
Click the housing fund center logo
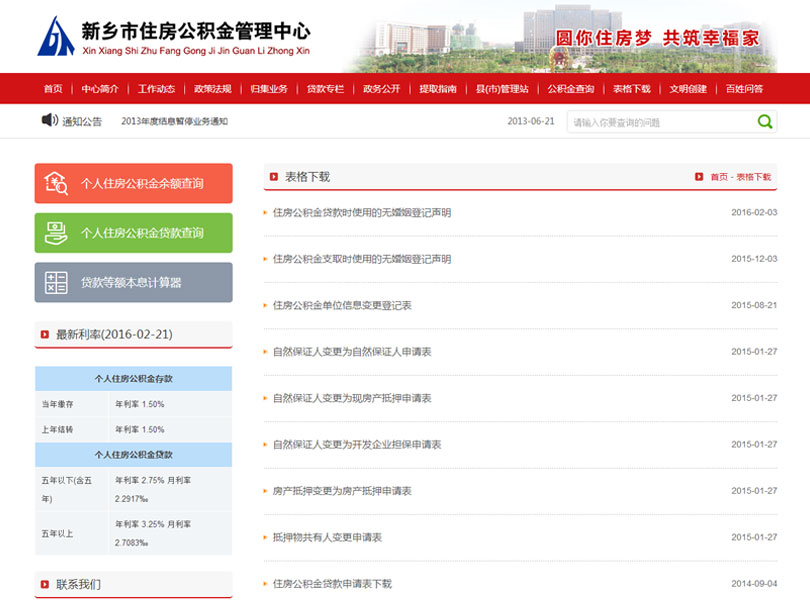[56, 37]
